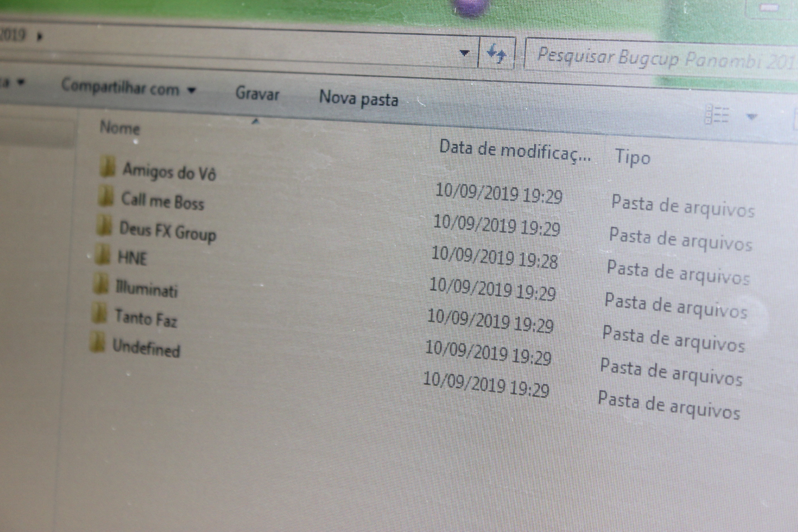The image size is (798, 532).
Task: Click the breadcrumb arrow after 2019
Action: [40, 37]
